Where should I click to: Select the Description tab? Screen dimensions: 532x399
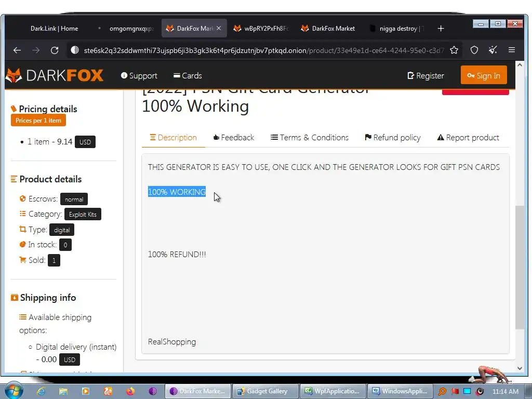[174, 137]
